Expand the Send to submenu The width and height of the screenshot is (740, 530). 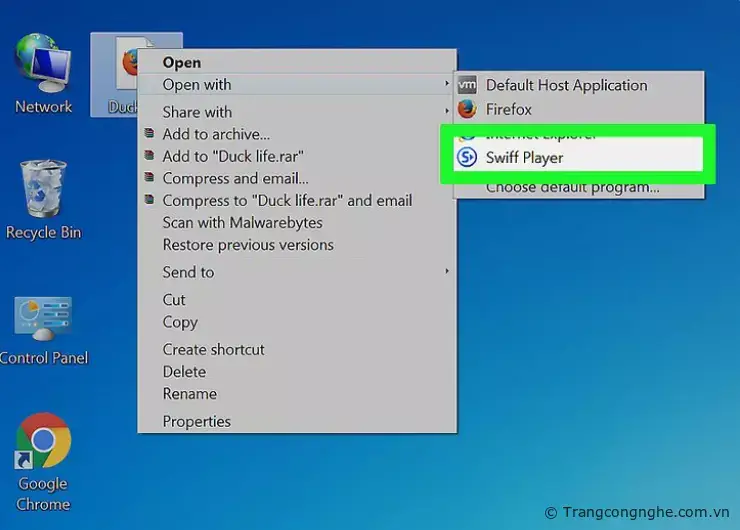pos(188,272)
